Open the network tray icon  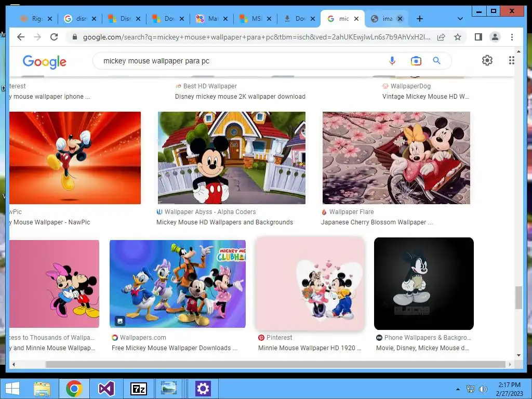click(x=471, y=389)
